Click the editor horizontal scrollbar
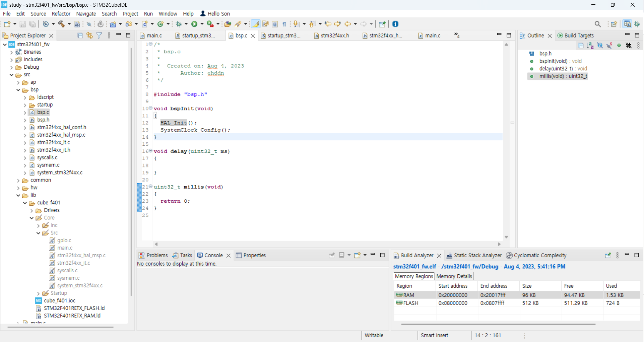This screenshot has width=644, height=342. (327, 244)
